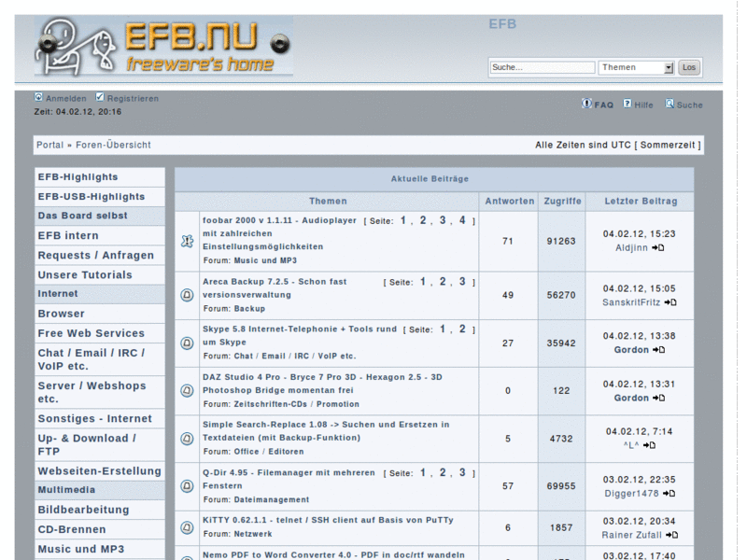Go to latest post icon next to Rainer Zufall

(x=671, y=535)
